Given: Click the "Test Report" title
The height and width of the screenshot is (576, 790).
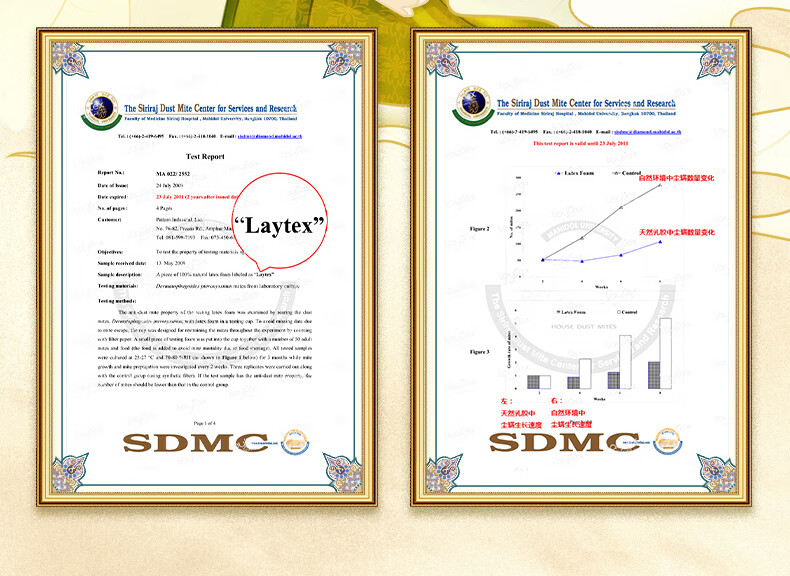Looking at the screenshot, I should coord(205,157).
